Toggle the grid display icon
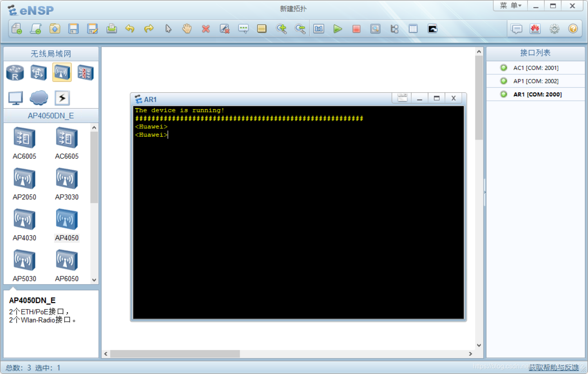The image size is (588, 374). point(413,29)
